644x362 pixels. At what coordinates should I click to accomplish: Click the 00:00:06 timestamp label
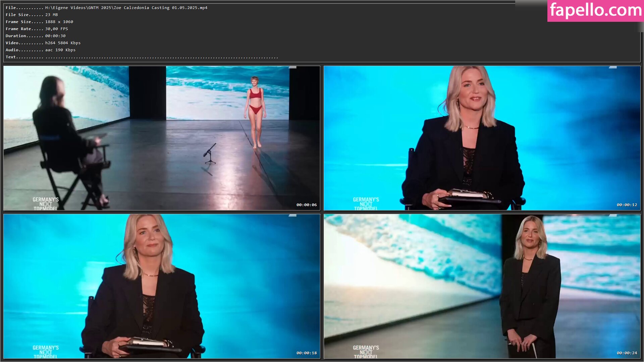click(306, 205)
